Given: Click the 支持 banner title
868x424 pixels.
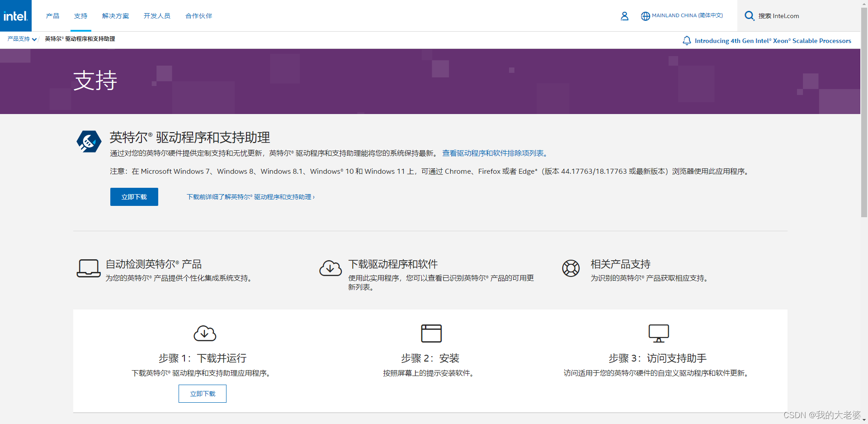Looking at the screenshot, I should [x=95, y=81].
